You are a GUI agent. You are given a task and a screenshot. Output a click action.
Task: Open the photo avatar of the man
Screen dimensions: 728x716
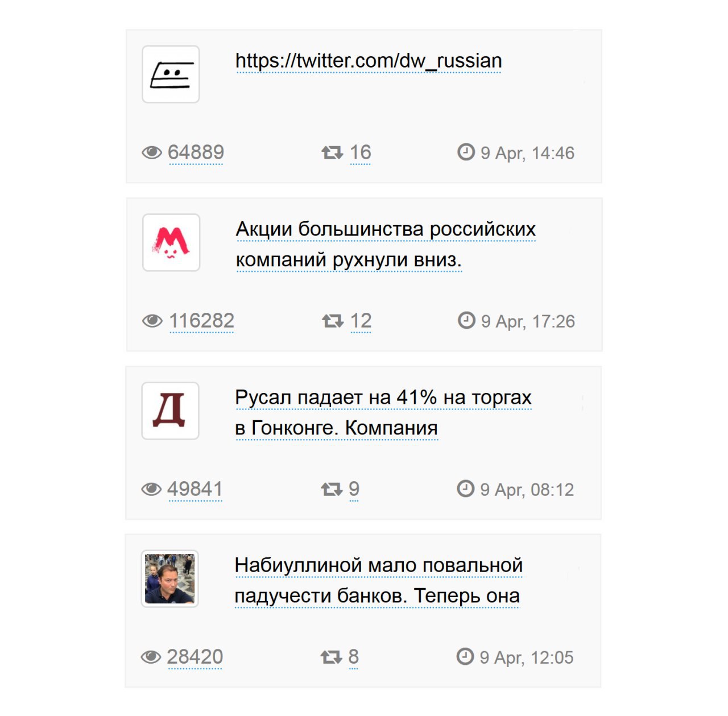169,579
